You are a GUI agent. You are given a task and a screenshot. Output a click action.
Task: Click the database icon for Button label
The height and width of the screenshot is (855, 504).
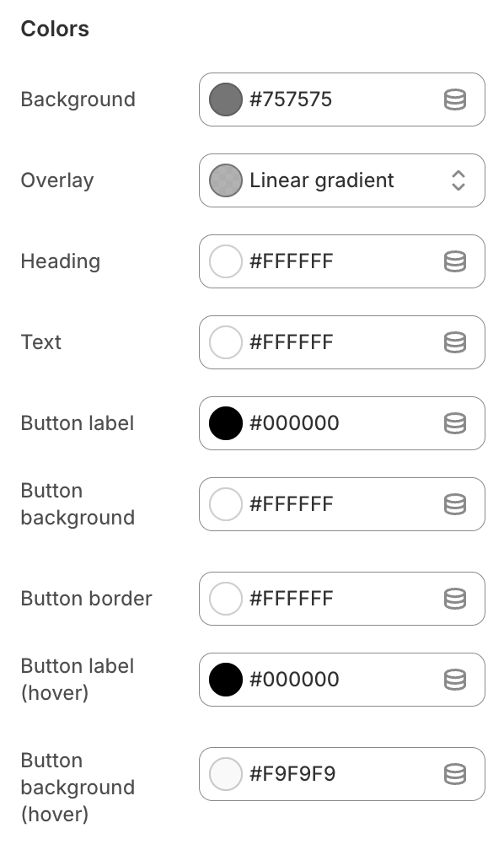(x=455, y=423)
